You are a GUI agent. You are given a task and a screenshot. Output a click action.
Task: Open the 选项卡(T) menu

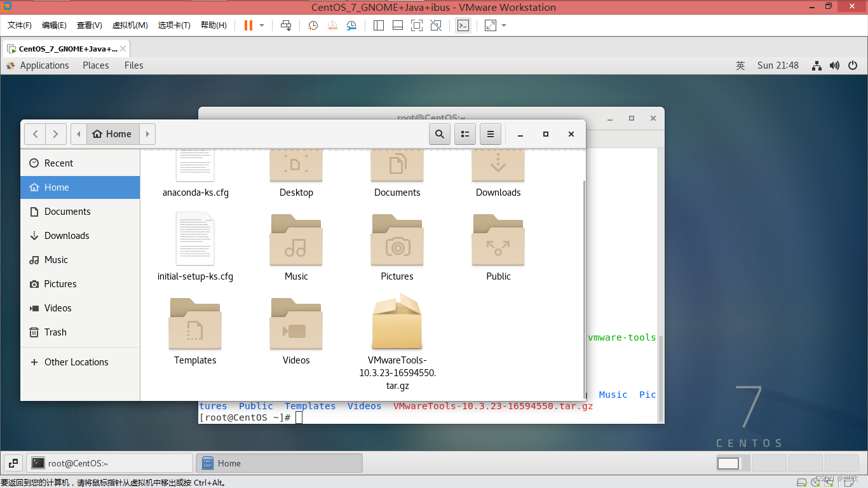(x=174, y=25)
